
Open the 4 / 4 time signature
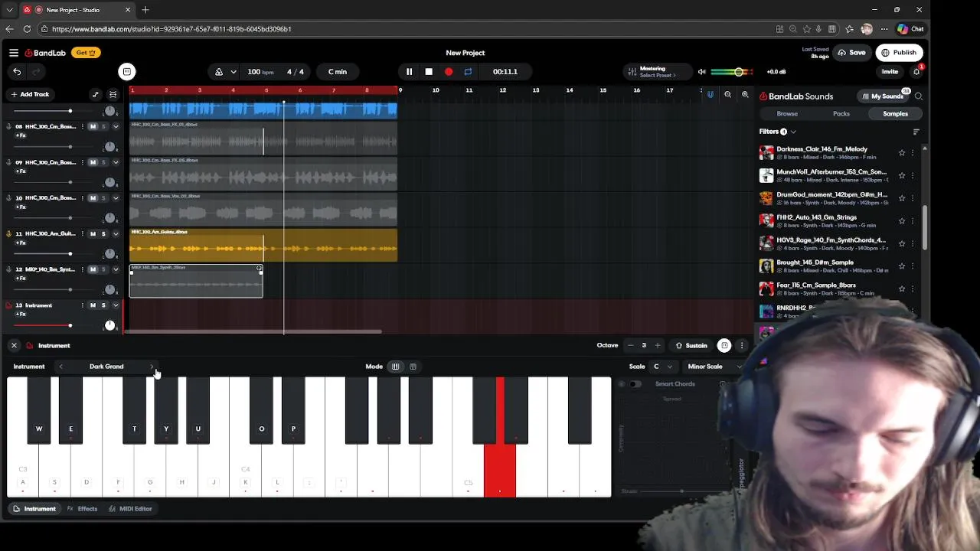296,72
